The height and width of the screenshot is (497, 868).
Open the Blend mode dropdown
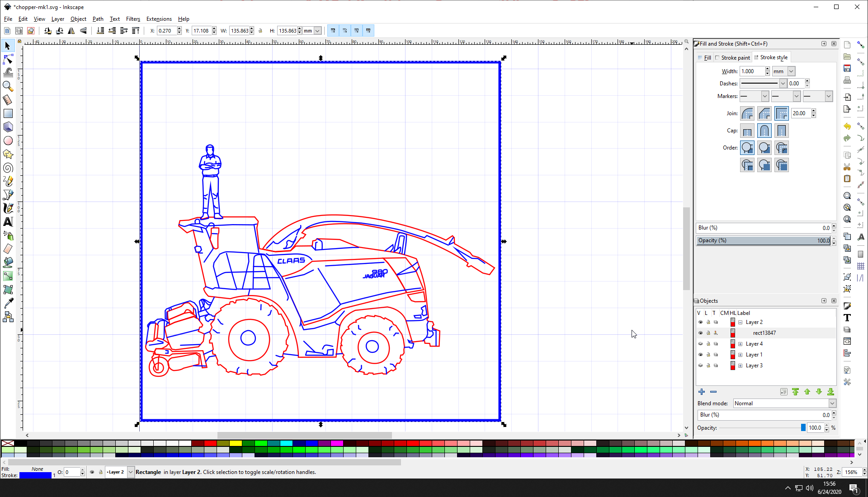point(832,403)
